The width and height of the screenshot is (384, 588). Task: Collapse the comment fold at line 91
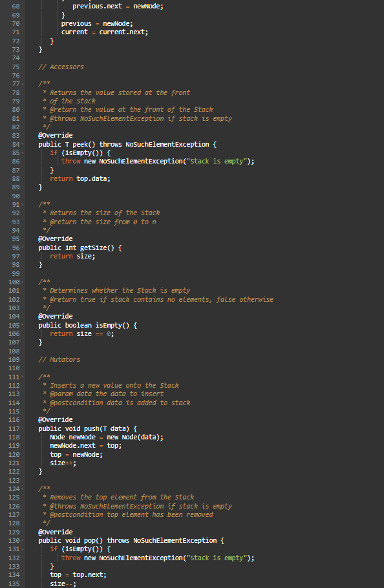click(x=22, y=205)
